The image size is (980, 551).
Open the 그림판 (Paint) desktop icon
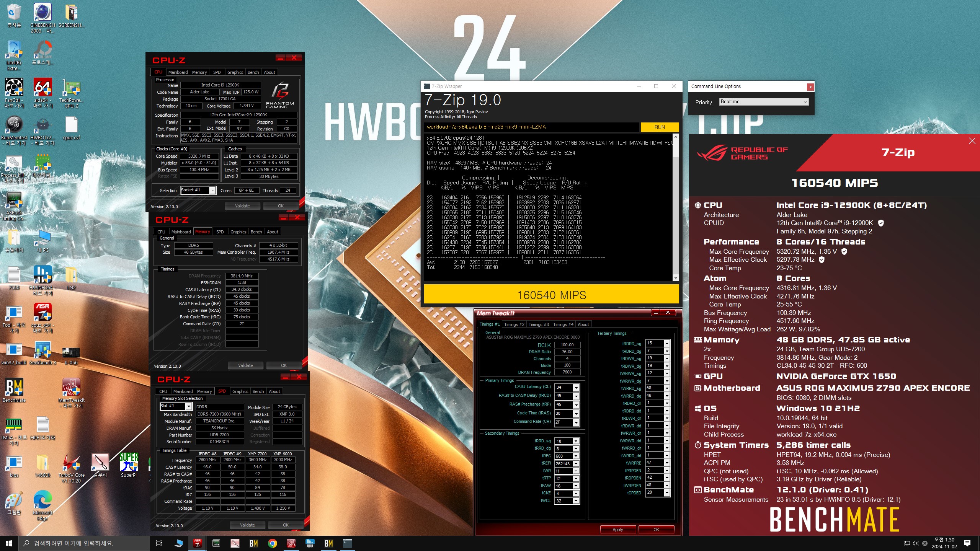(x=14, y=503)
